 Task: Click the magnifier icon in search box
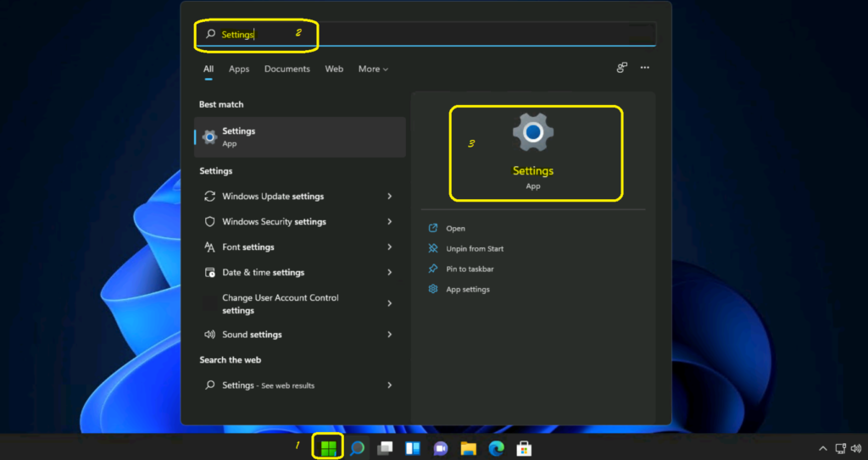210,35
